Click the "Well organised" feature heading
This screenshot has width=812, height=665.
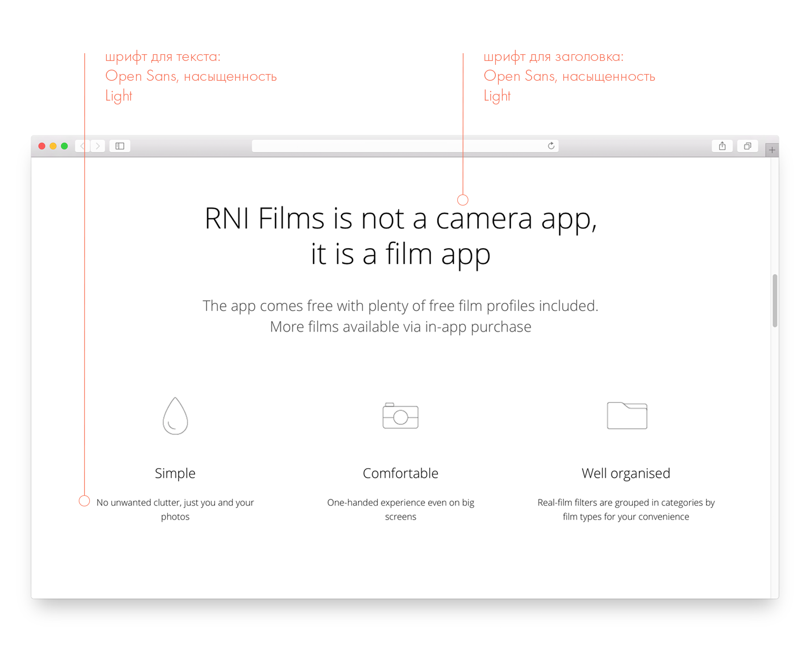626,473
